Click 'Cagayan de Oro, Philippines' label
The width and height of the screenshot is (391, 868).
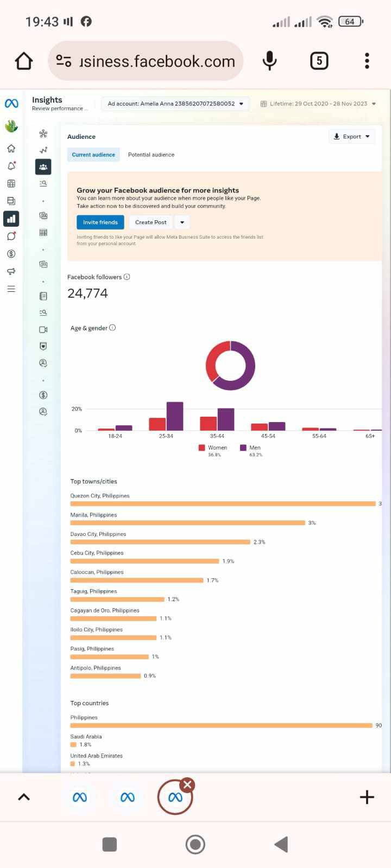pos(105,610)
